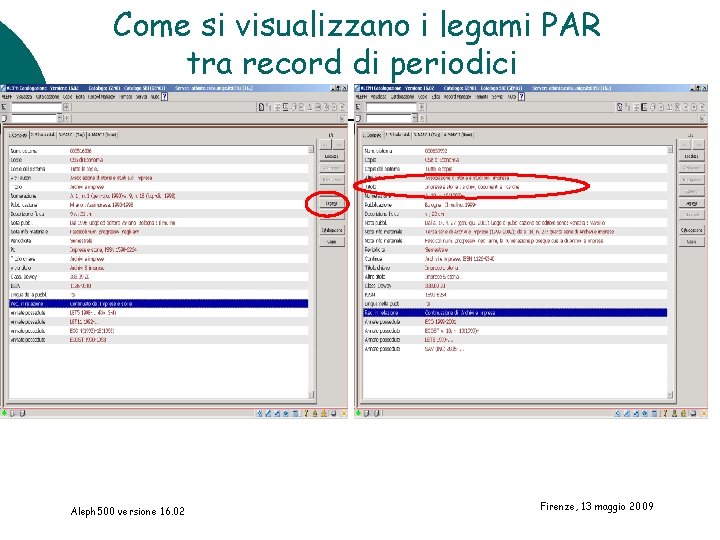Click the help question-mark icon in the right window
This screenshot has width=720, height=540.
(x=522, y=97)
